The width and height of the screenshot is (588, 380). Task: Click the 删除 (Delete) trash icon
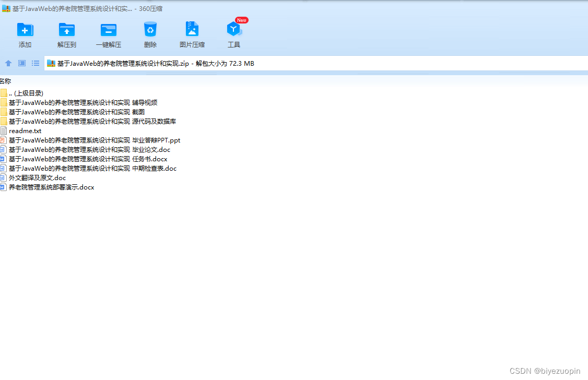tap(150, 29)
